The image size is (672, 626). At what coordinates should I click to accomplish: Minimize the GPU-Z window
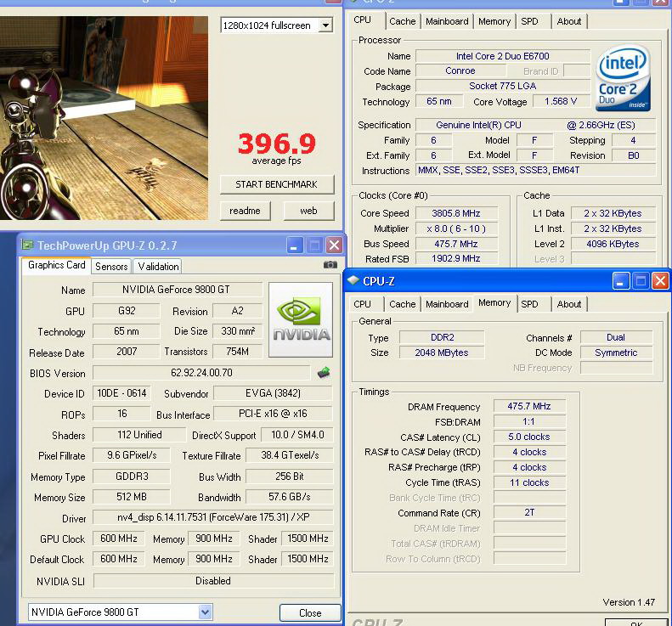click(295, 245)
